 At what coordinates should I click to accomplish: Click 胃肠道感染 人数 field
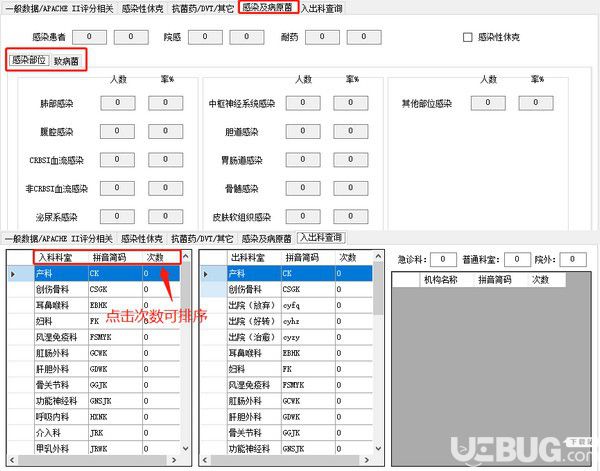[303, 160]
